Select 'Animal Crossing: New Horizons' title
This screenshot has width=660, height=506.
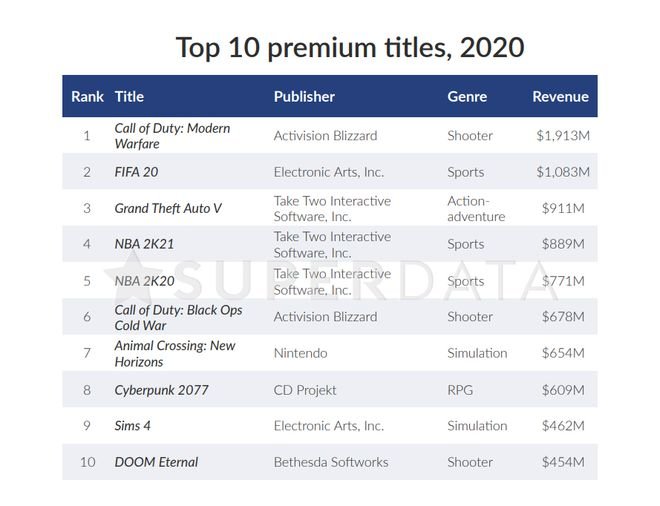click(x=175, y=354)
